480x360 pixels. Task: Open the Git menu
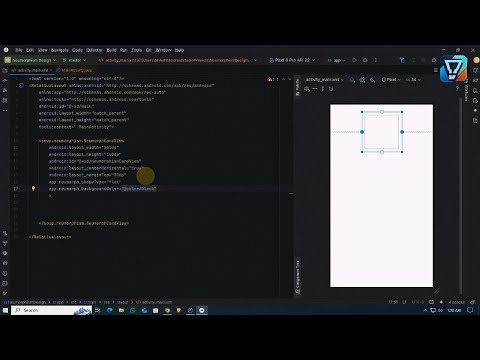(149, 50)
